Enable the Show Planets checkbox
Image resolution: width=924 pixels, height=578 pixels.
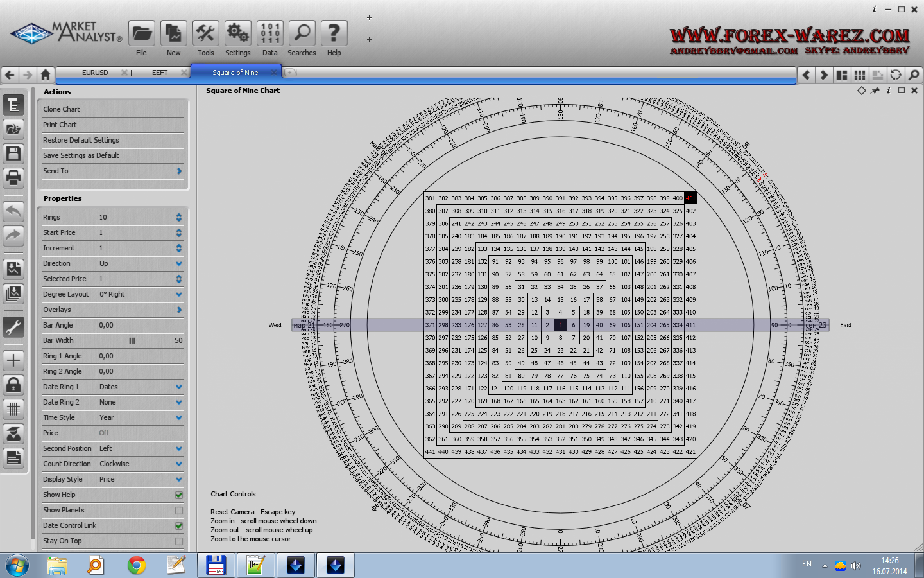pos(179,510)
